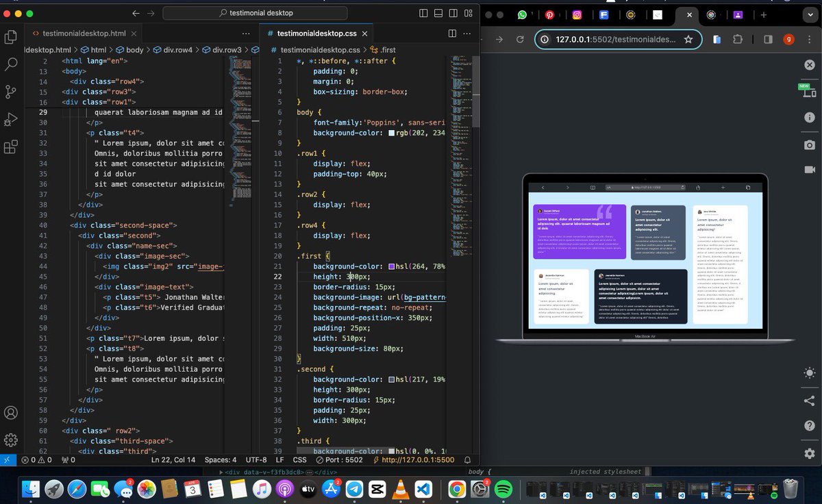Image resolution: width=822 pixels, height=504 pixels.
Task: Open the notifications bell in status bar
Action: [467, 460]
